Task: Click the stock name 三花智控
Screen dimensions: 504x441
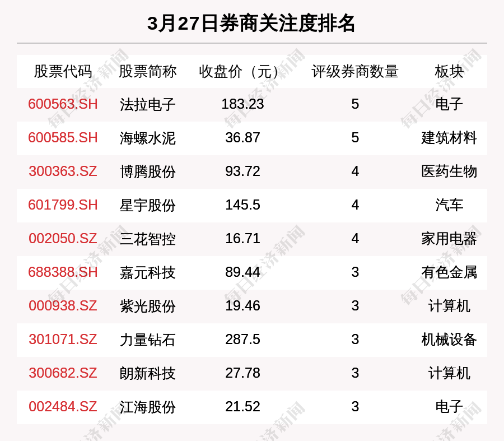Action: [147, 239]
